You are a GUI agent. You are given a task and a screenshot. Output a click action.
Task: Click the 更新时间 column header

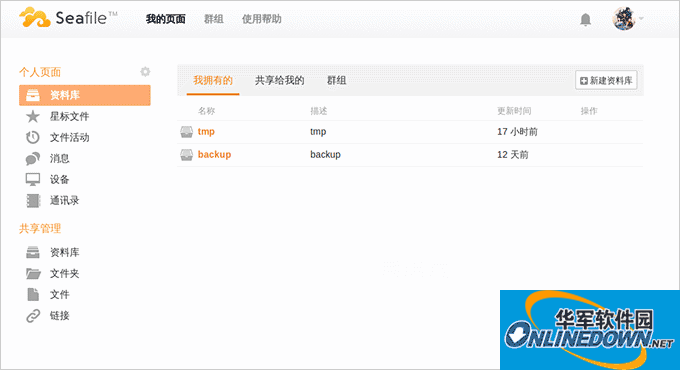point(514,111)
